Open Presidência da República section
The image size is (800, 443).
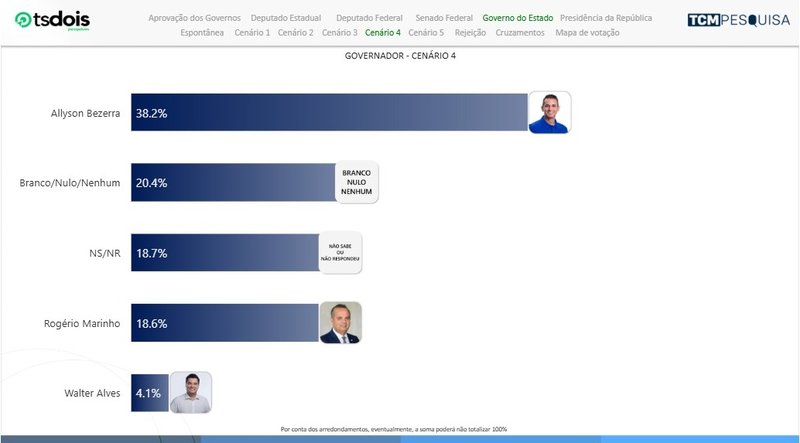point(606,18)
